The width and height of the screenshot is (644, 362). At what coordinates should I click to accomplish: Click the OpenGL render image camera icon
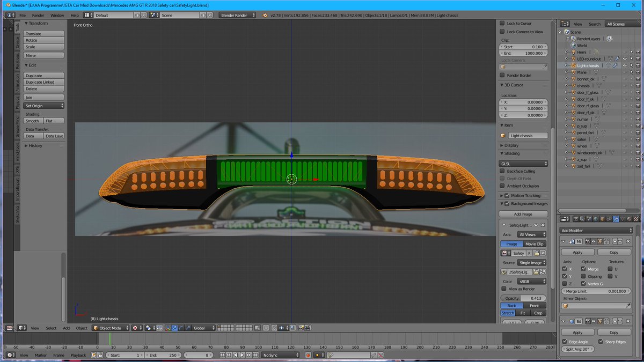[301, 328]
